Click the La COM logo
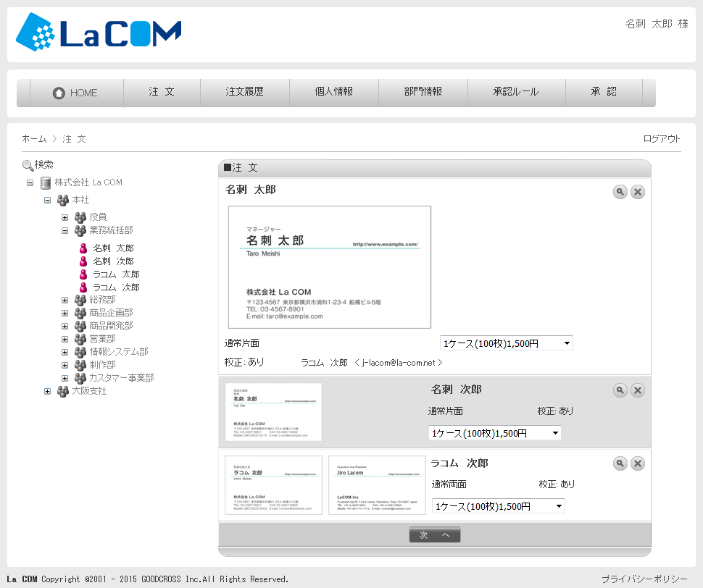Image resolution: width=703 pixels, height=588 pixels. (x=98, y=32)
